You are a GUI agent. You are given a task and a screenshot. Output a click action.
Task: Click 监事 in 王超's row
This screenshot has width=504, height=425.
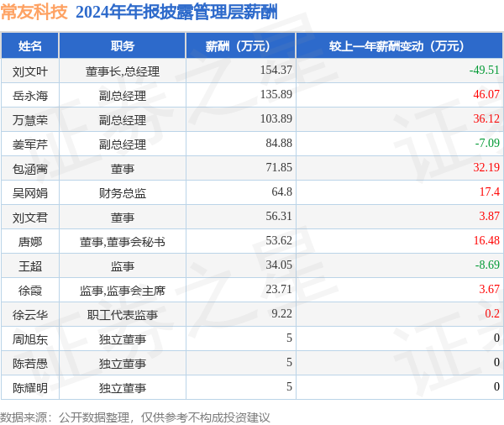pyautogui.click(x=123, y=266)
